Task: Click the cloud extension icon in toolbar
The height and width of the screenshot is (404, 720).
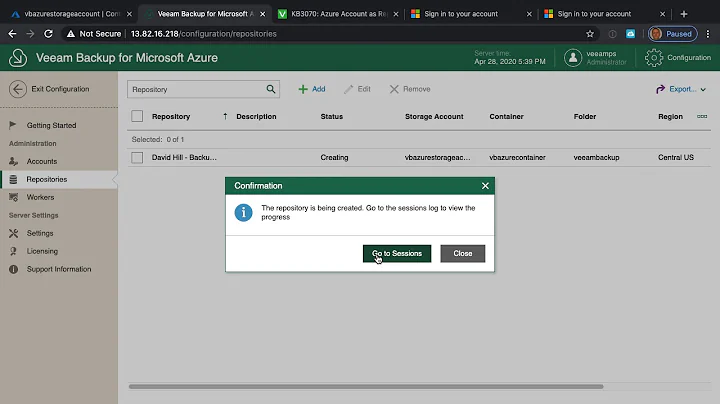Action: 630,34
